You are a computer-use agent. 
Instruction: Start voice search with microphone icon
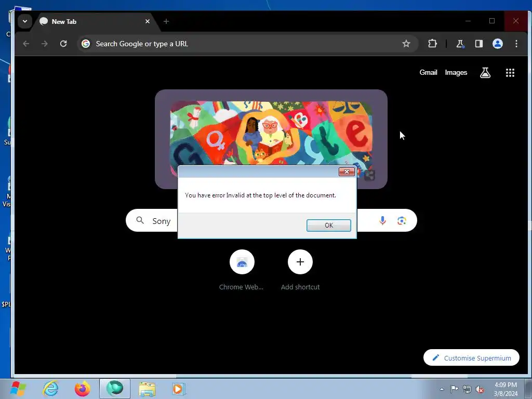point(382,221)
